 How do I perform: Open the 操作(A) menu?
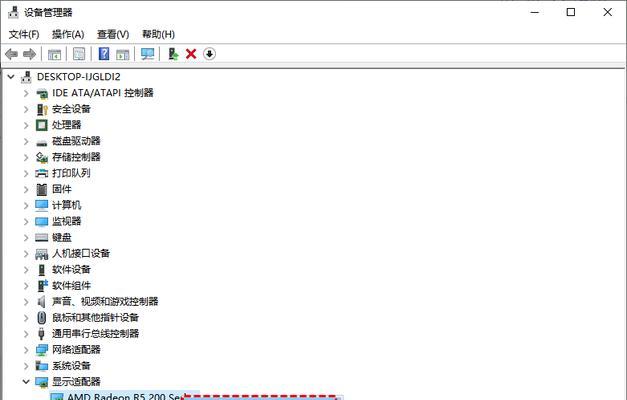[x=68, y=34]
